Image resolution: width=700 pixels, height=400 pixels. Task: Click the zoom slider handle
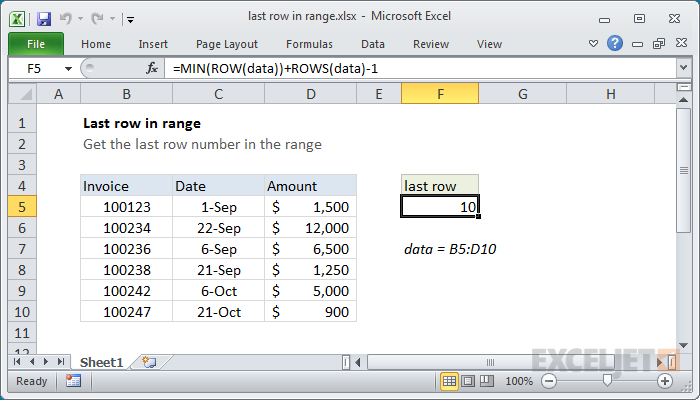pyautogui.click(x=607, y=380)
